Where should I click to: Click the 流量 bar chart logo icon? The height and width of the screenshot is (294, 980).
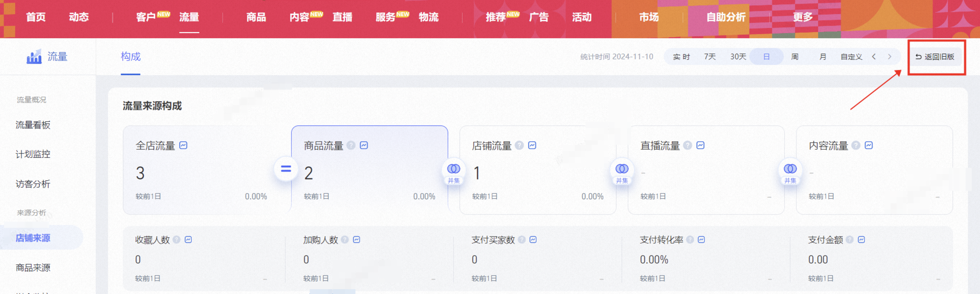point(34,57)
